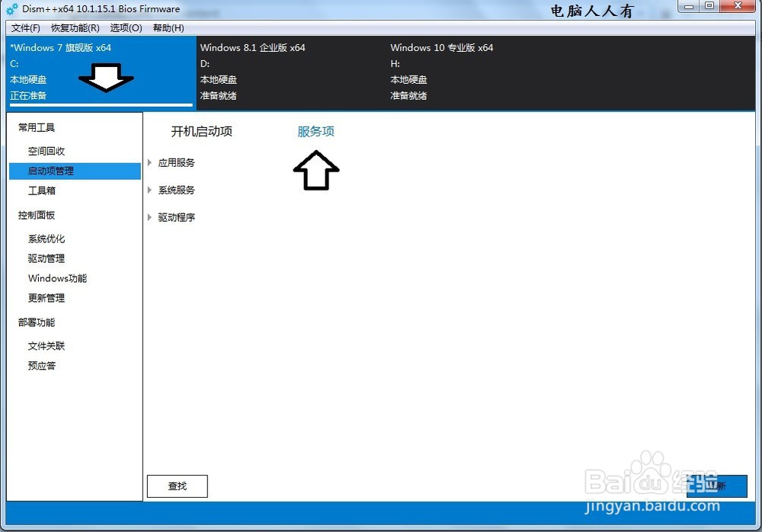Open 驱动管理 in the sidebar
The image size is (762, 532).
tap(46, 258)
